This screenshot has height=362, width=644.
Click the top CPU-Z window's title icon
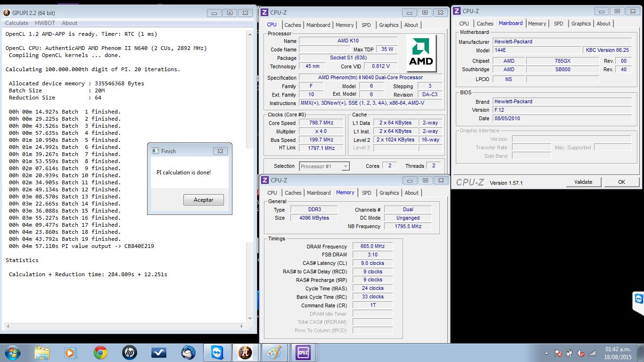(265, 13)
